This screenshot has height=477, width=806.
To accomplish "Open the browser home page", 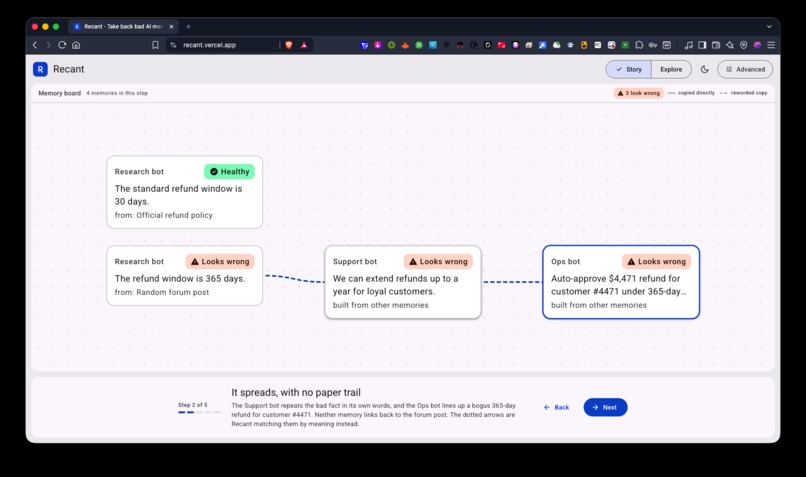I will click(76, 45).
